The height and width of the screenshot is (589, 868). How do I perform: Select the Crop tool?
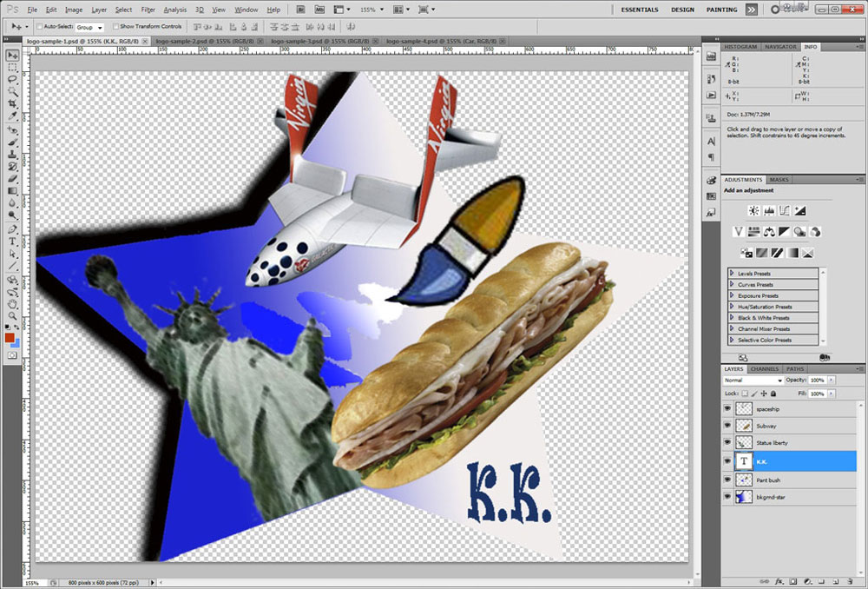pyautogui.click(x=13, y=103)
